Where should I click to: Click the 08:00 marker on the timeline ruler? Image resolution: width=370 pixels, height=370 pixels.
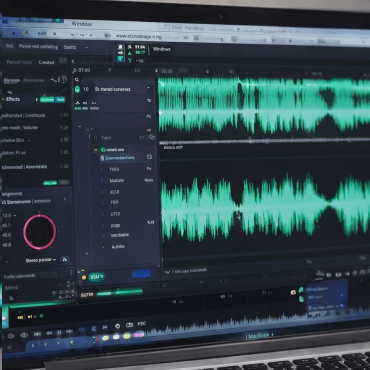pyautogui.click(x=166, y=71)
